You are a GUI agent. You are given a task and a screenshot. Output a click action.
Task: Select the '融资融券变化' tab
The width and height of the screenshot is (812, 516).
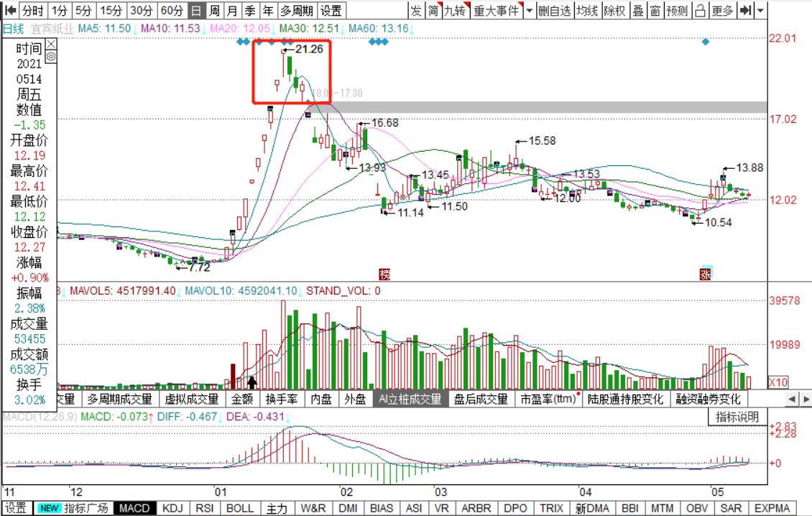[709, 399]
